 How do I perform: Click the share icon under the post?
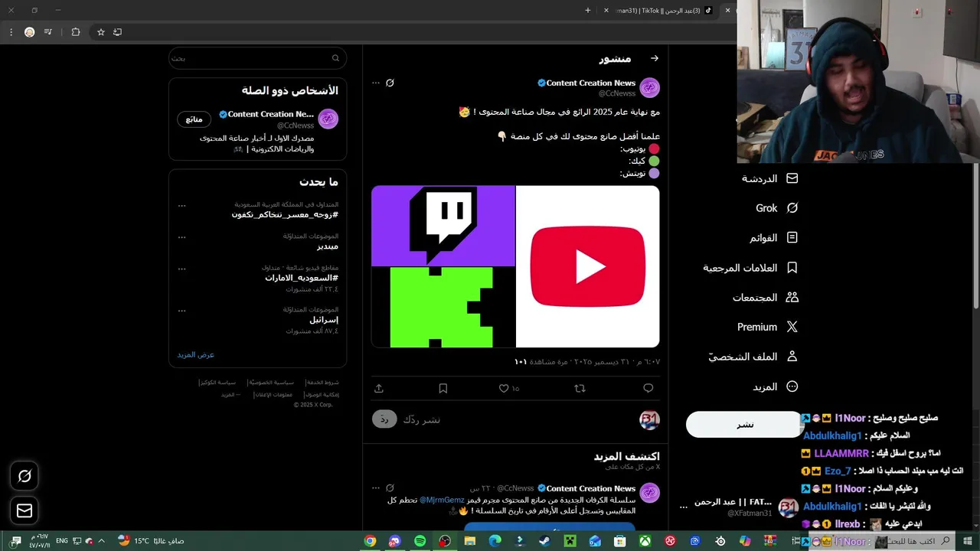(x=379, y=389)
